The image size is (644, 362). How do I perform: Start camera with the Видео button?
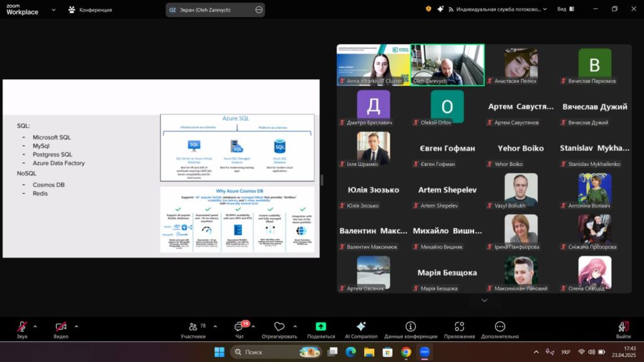(x=61, y=329)
